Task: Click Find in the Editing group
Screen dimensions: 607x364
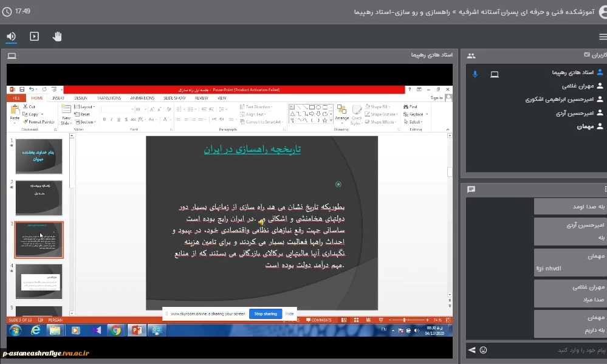Action: click(410, 106)
